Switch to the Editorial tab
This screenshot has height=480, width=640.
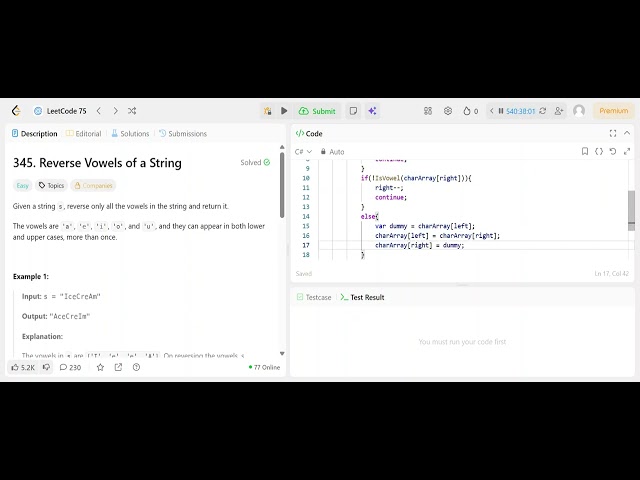(83, 133)
